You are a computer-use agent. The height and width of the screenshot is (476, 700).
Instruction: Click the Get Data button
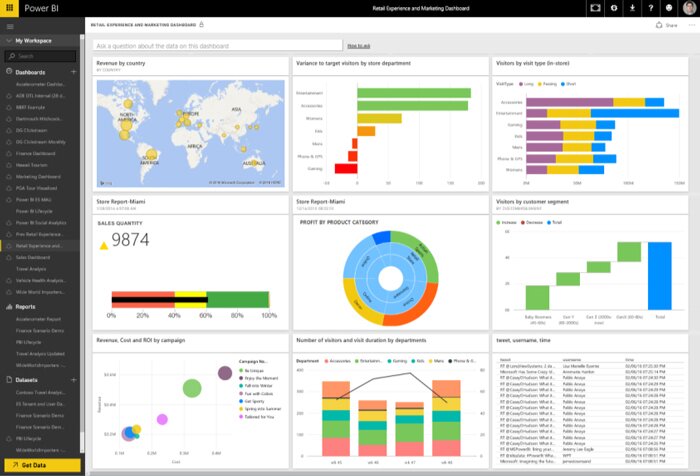pos(40,466)
